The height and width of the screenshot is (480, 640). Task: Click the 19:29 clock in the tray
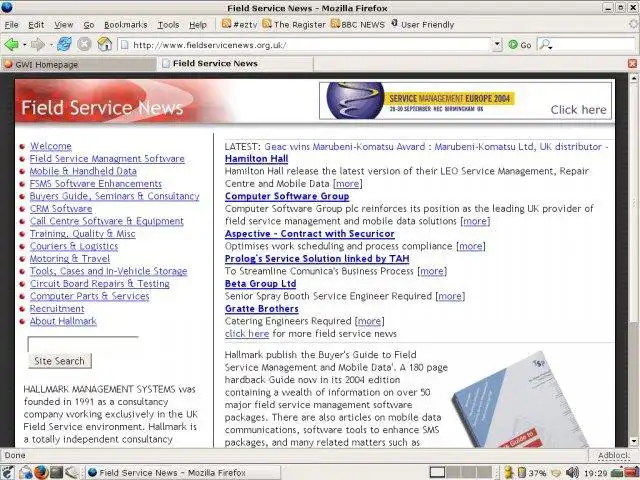(x=596, y=473)
